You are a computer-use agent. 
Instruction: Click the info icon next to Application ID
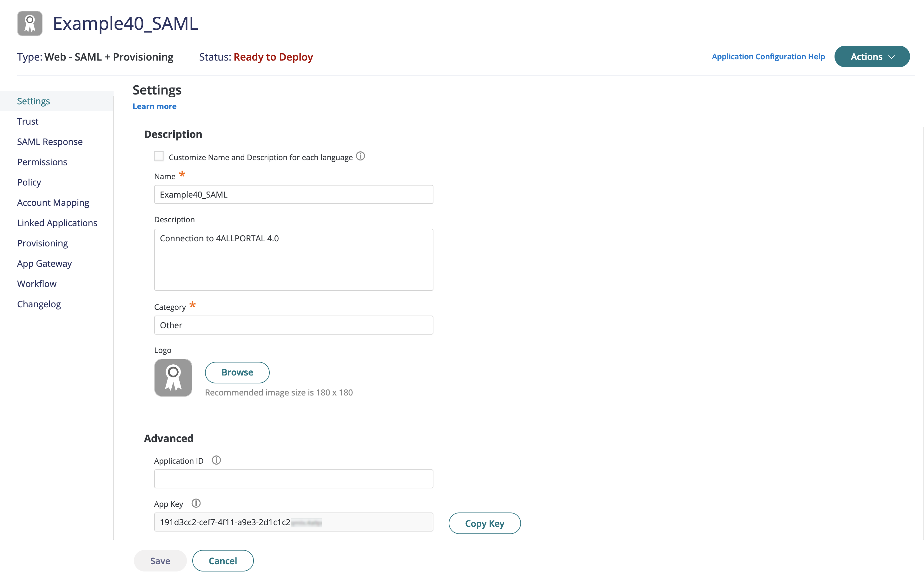pos(216,460)
